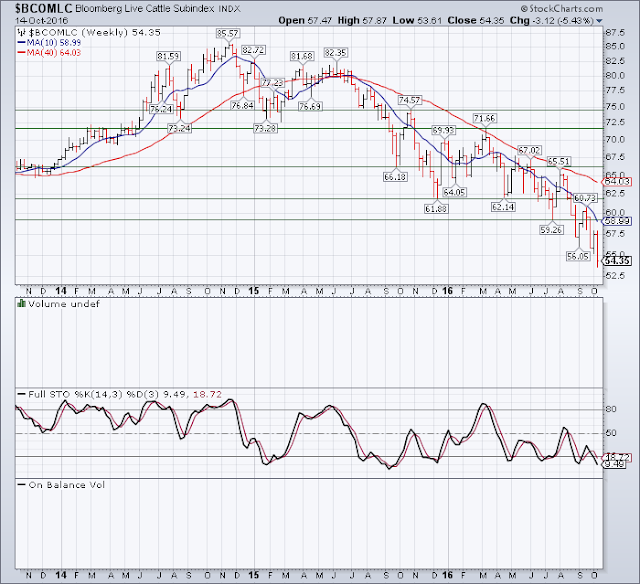The height and width of the screenshot is (584, 640).
Task: Click the 14-Oct-2016 date label
Action: coord(42,20)
